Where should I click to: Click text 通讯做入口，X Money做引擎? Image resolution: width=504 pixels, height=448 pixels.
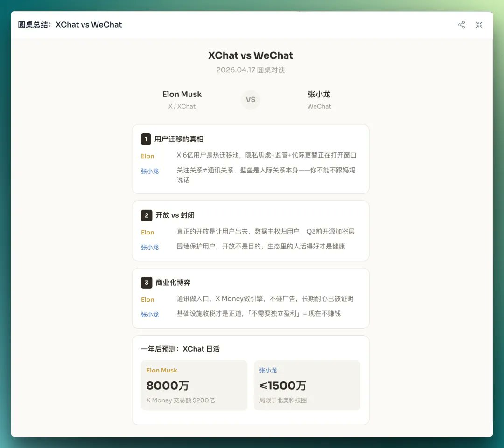(x=219, y=299)
